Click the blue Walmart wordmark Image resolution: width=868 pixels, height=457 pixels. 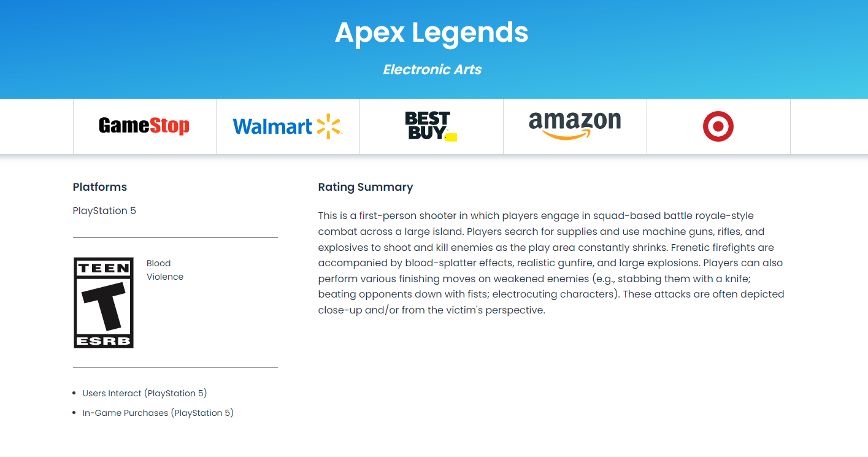(273, 127)
